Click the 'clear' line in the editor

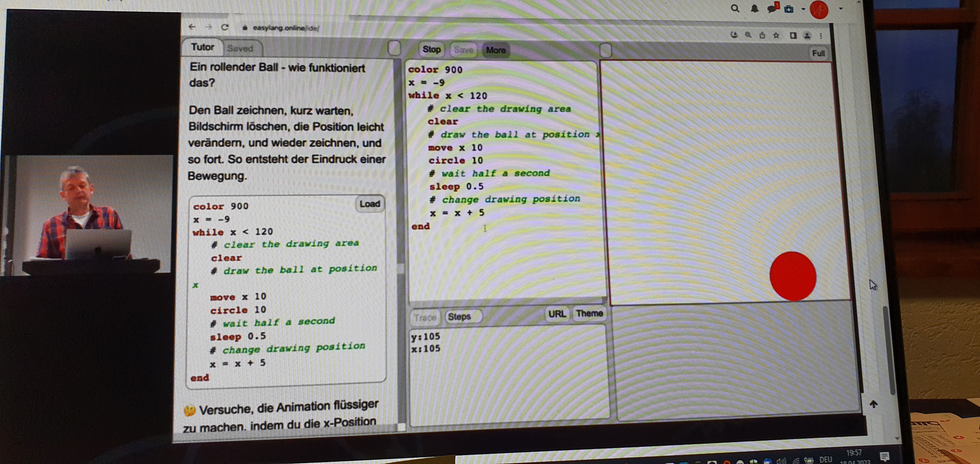tap(443, 122)
